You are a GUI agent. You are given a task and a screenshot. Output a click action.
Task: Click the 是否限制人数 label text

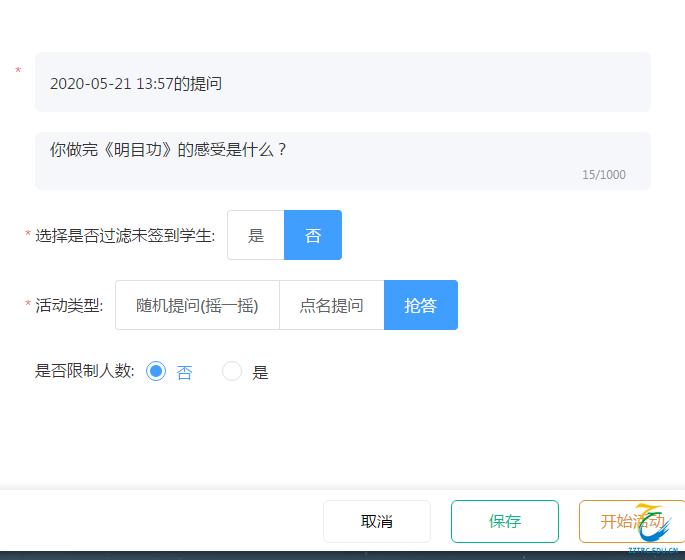[84, 371]
